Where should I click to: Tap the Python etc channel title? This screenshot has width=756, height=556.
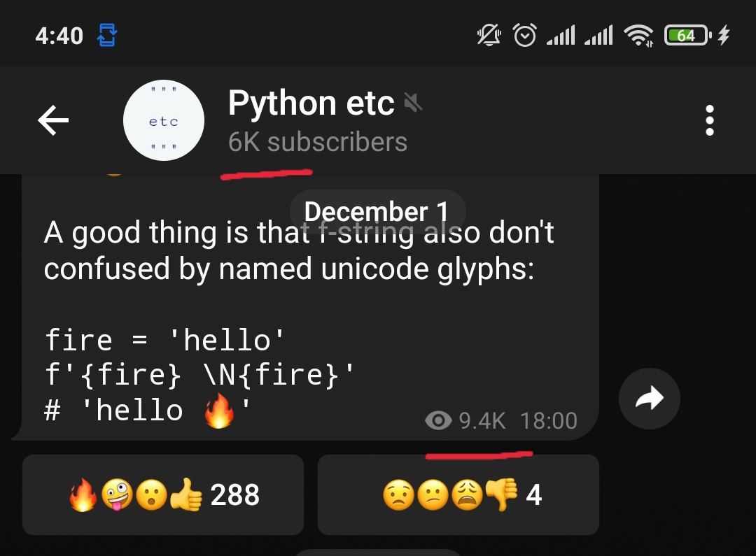pos(311,103)
